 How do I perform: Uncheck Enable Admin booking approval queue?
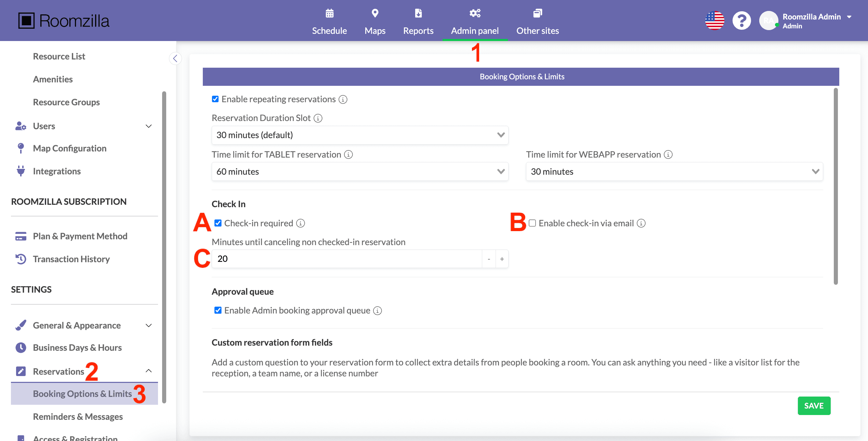coord(218,310)
